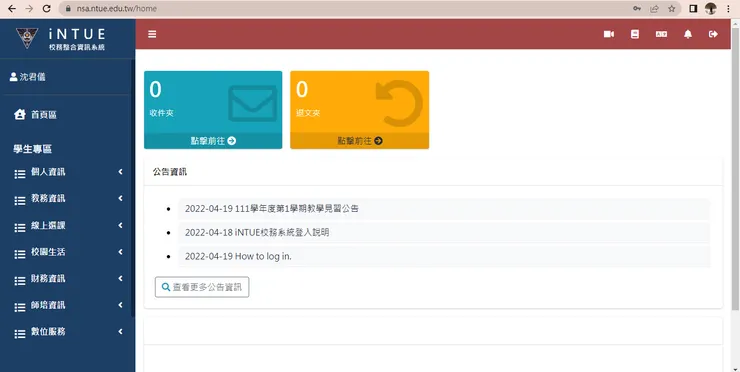Open announcement 111學年度第1學期教學見習公告

tap(272, 209)
